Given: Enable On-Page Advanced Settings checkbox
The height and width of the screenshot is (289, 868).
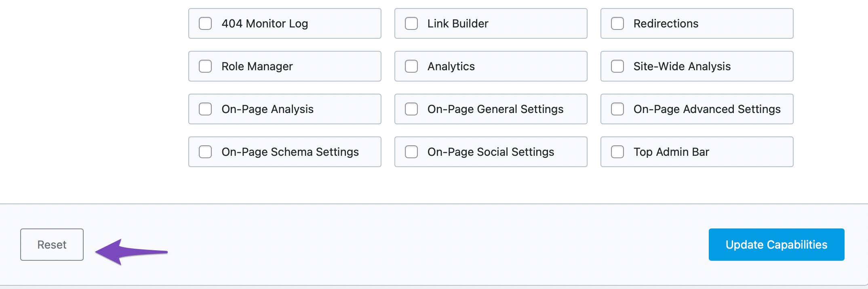Looking at the screenshot, I should coord(617,109).
